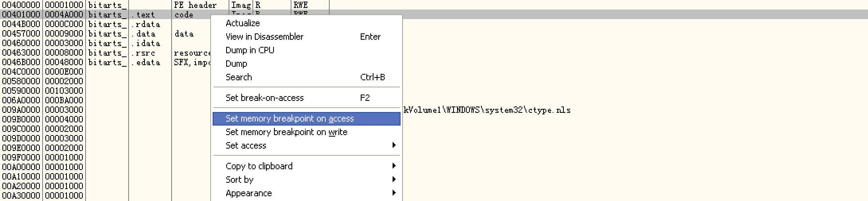Expand the Set access submenu arrow
The width and height of the screenshot is (868, 201).
394,145
